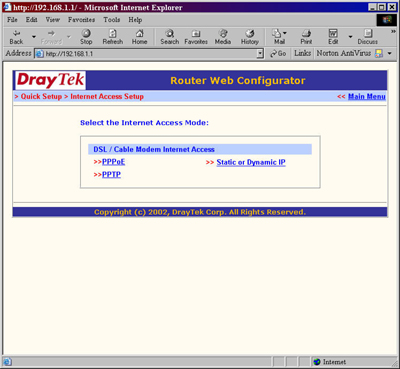The height and width of the screenshot is (369, 400).
Task: Open the Media toolbar icon
Action: click(x=223, y=37)
